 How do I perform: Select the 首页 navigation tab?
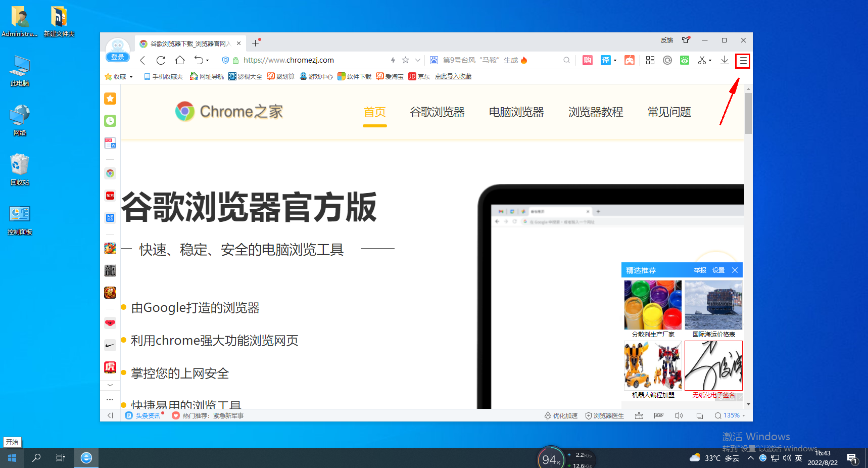[375, 112]
